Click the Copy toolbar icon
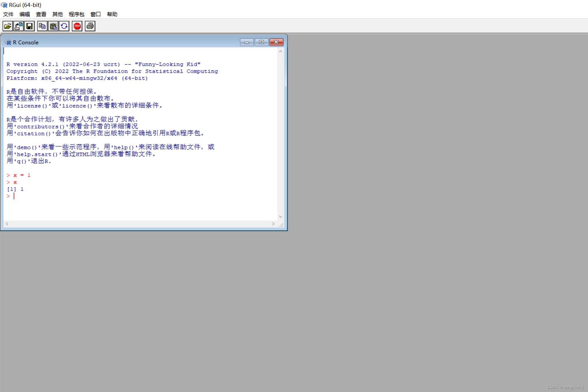The width and height of the screenshot is (588, 392). click(x=42, y=26)
